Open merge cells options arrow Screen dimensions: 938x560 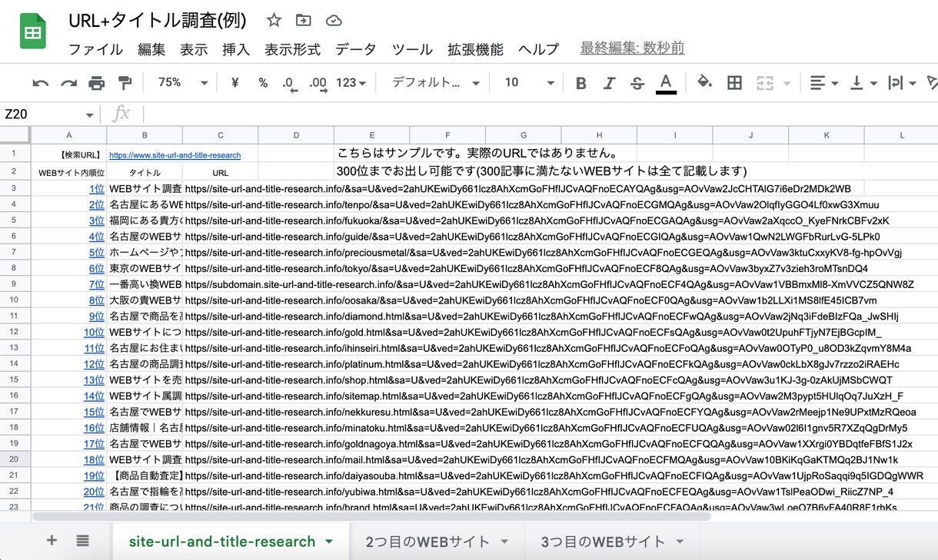tap(787, 83)
